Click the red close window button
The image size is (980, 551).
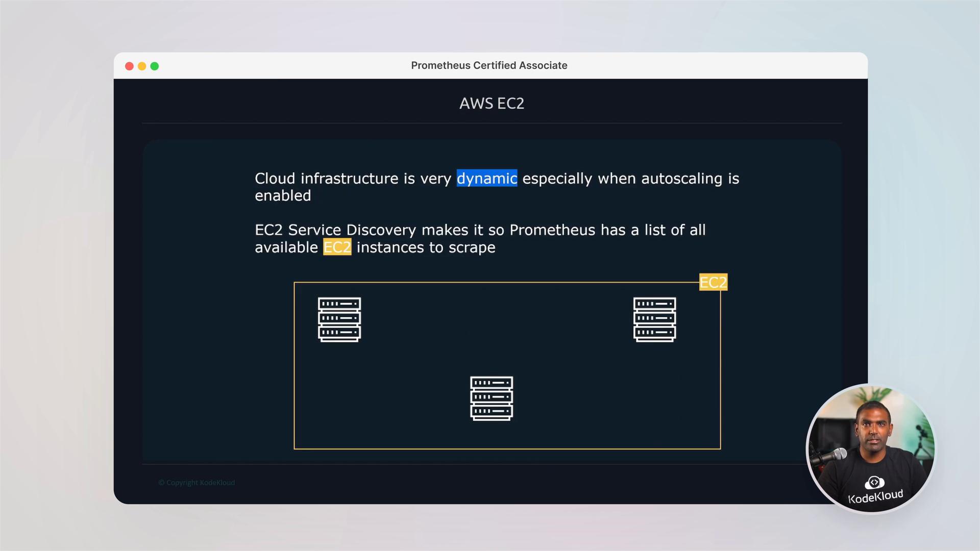pyautogui.click(x=129, y=66)
